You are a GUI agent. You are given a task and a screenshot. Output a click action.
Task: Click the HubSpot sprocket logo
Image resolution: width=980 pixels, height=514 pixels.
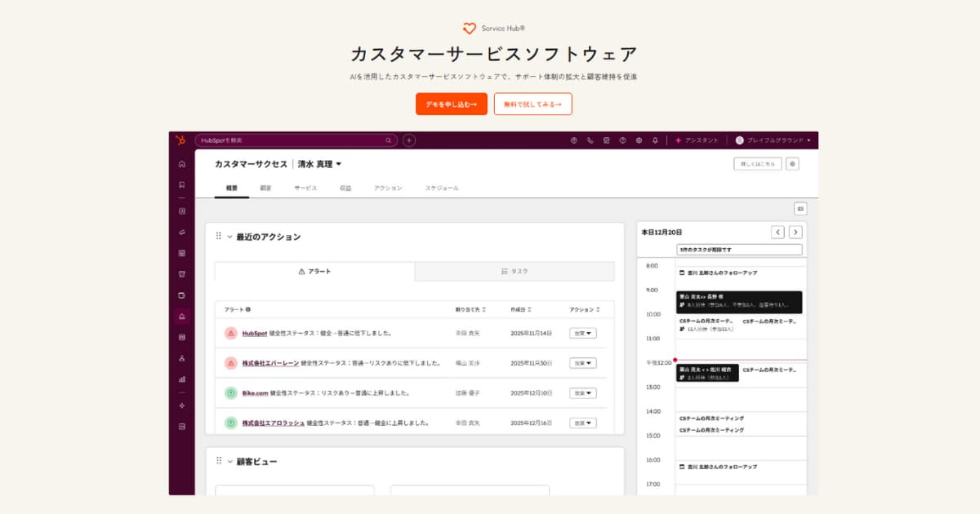pyautogui.click(x=180, y=140)
